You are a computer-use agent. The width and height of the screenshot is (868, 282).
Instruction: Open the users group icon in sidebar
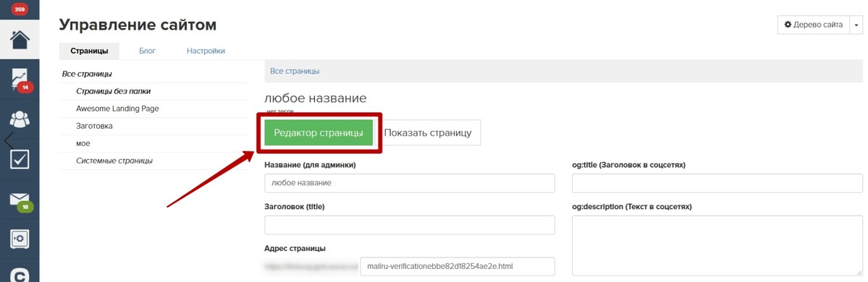tap(20, 119)
